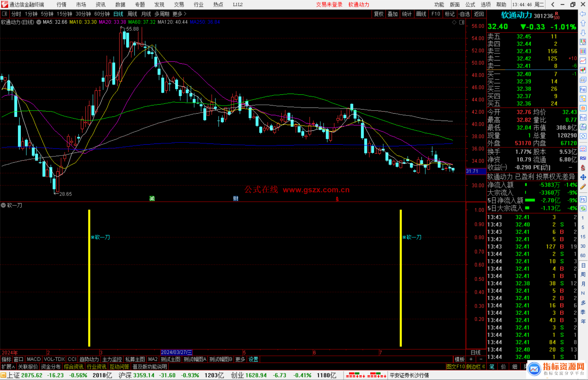The width and height of the screenshot is (588, 380).
Task: Open the yellow tree structure sidebar icon
Action: (583, 99)
